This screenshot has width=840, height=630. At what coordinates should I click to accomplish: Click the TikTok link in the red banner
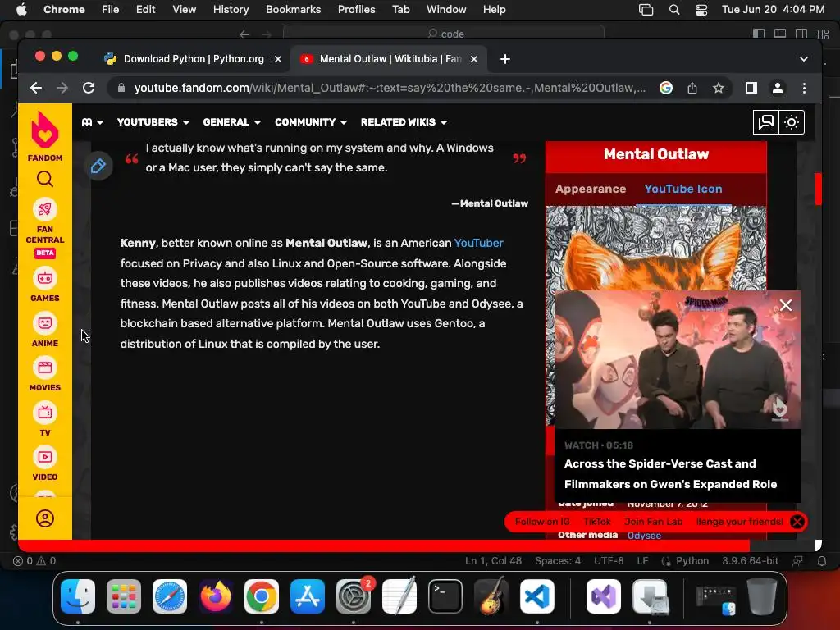pos(597,522)
